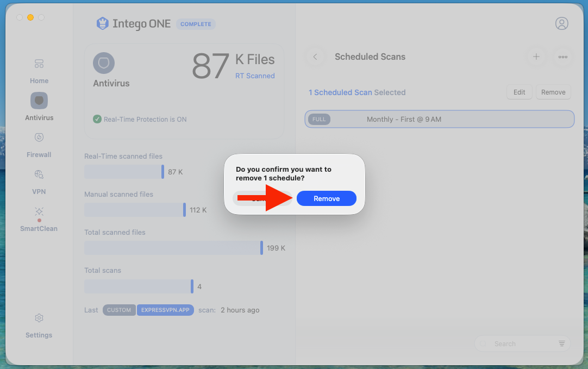Open the Home section in sidebar
The width and height of the screenshot is (588, 369).
click(39, 71)
